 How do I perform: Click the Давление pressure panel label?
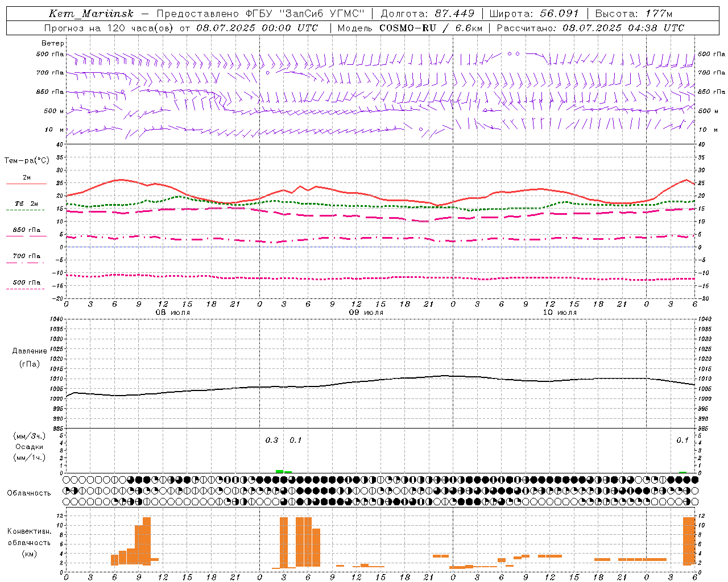[30, 351]
